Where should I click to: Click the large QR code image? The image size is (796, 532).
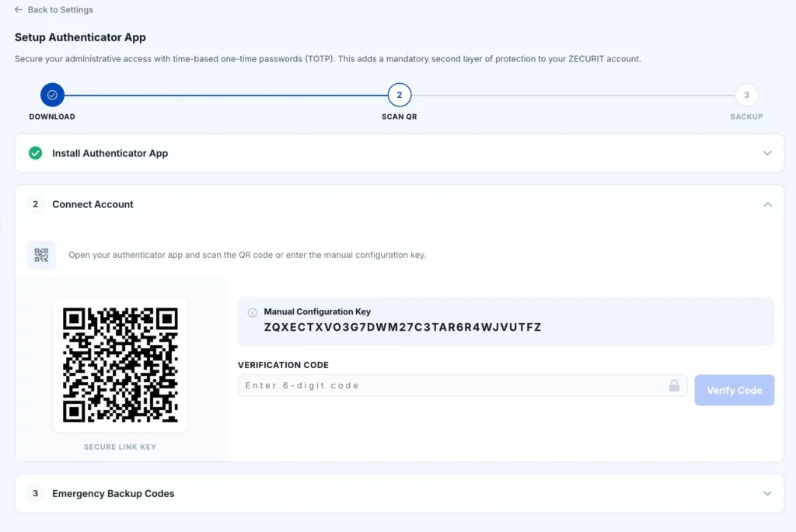120,365
